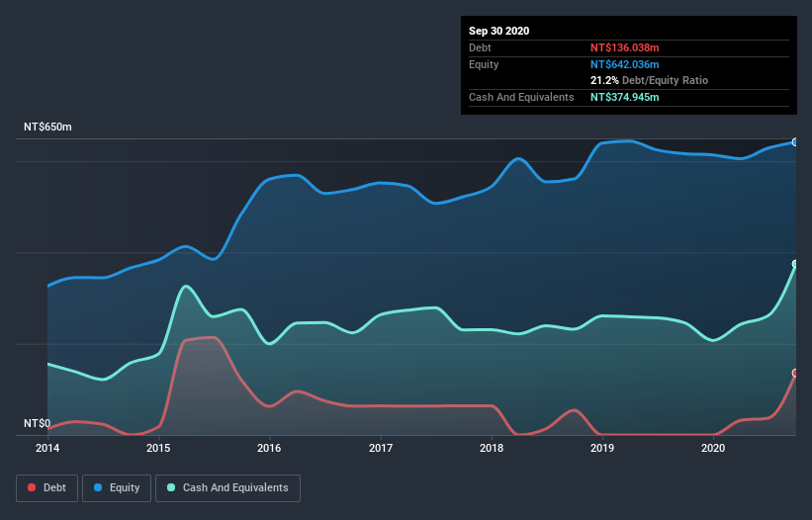Toggle the Equity series legend button

(x=117, y=488)
